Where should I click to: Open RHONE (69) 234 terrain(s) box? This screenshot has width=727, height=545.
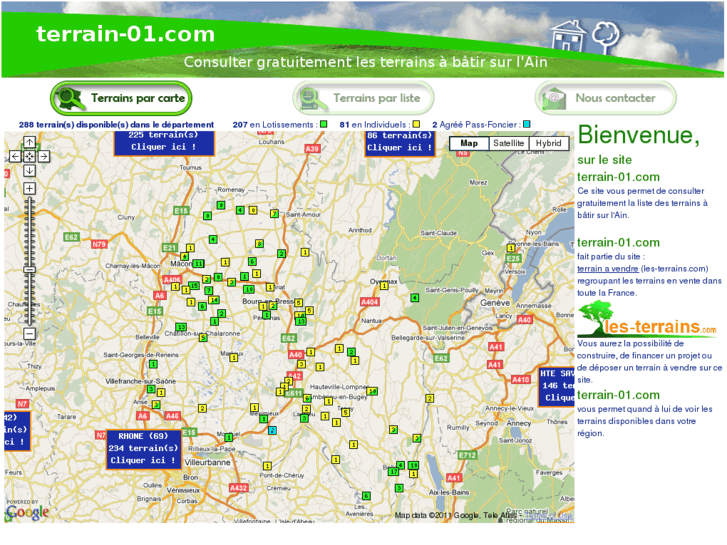(144, 448)
